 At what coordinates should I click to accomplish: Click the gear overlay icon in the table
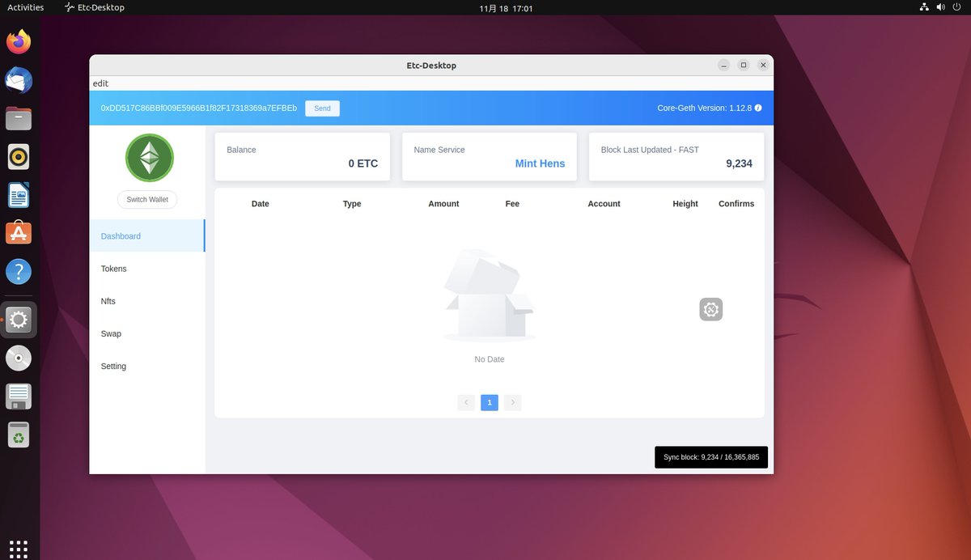coord(710,309)
